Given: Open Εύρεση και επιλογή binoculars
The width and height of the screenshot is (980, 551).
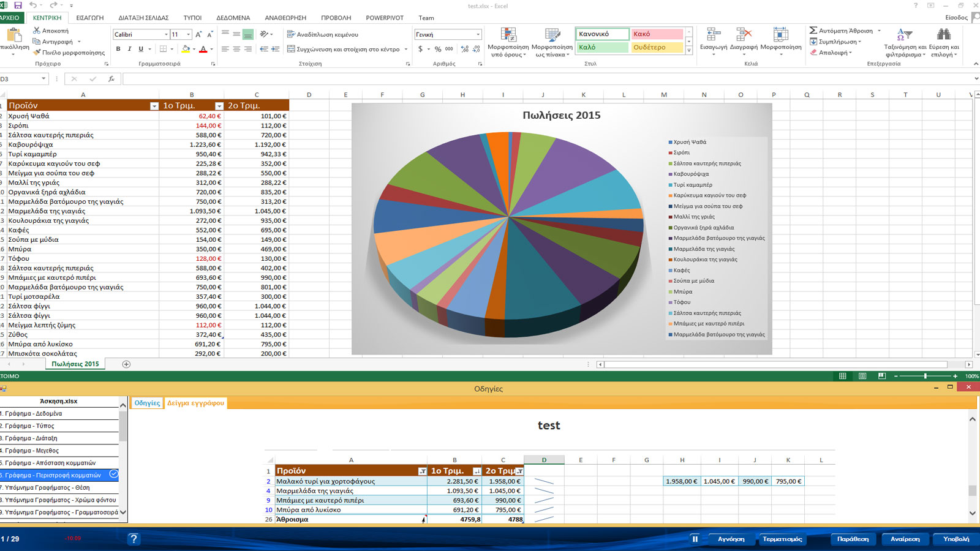Looking at the screenshot, I should pos(944,42).
